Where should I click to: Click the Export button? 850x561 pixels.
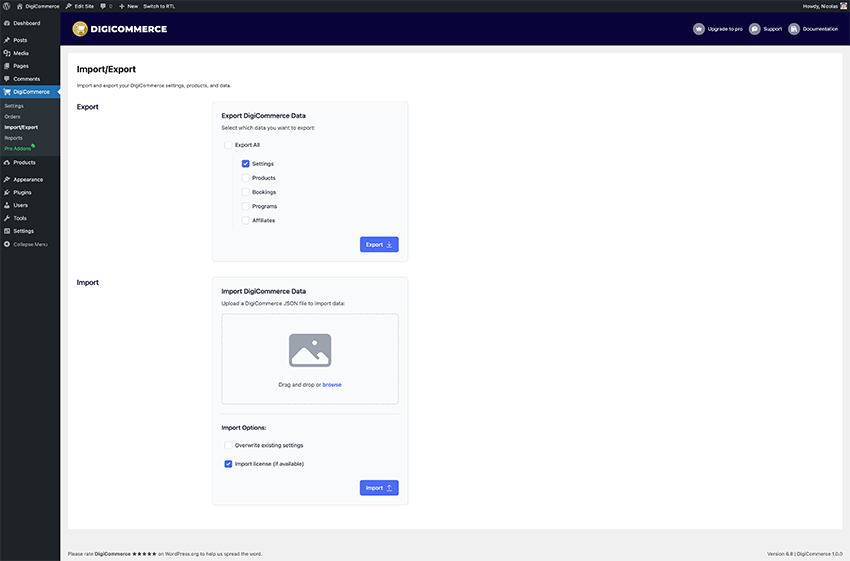click(379, 244)
